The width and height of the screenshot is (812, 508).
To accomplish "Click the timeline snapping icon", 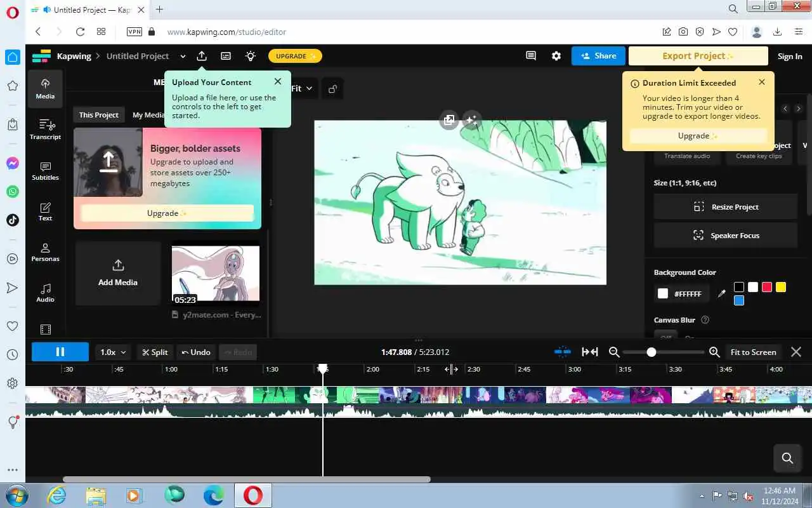I will coord(562,352).
